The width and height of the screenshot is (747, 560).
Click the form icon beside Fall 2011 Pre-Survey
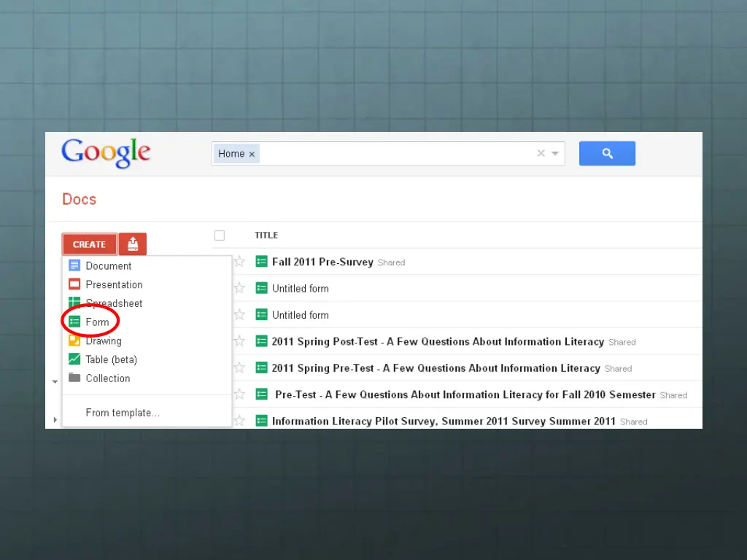262,262
